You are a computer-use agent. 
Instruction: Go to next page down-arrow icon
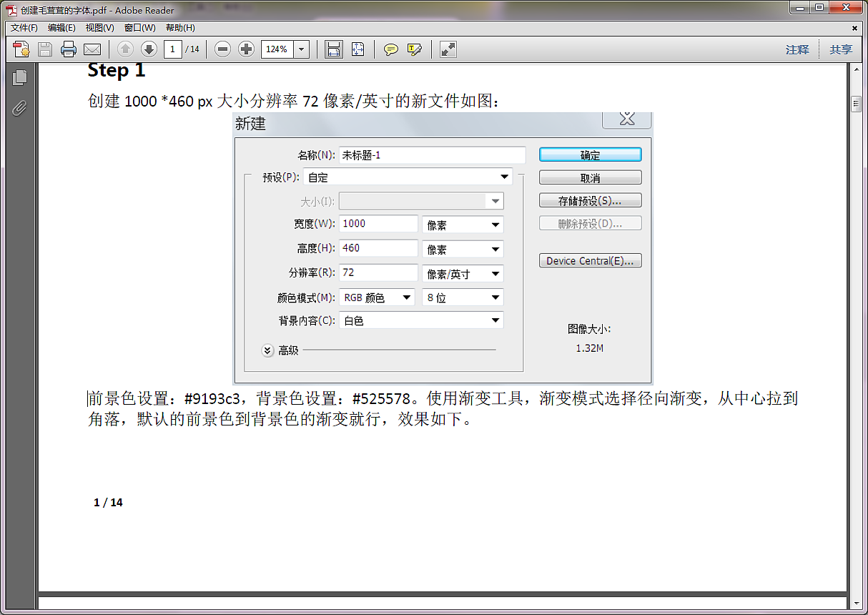tap(149, 49)
